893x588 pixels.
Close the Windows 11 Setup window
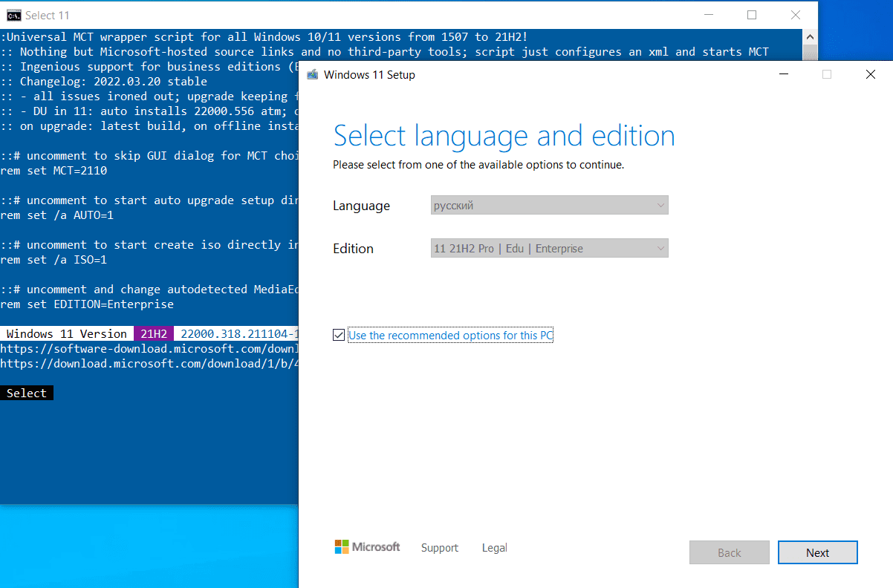click(x=870, y=74)
